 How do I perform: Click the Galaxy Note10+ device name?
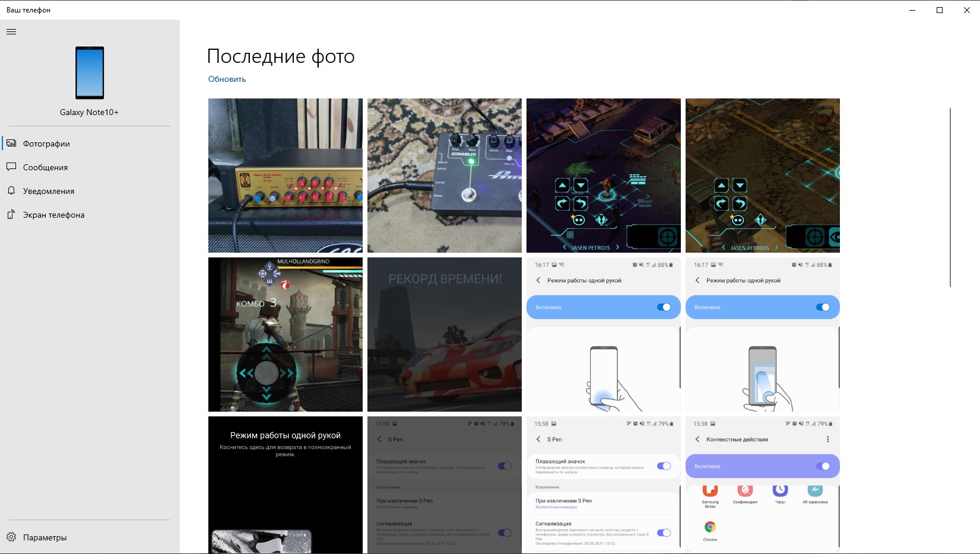89,112
